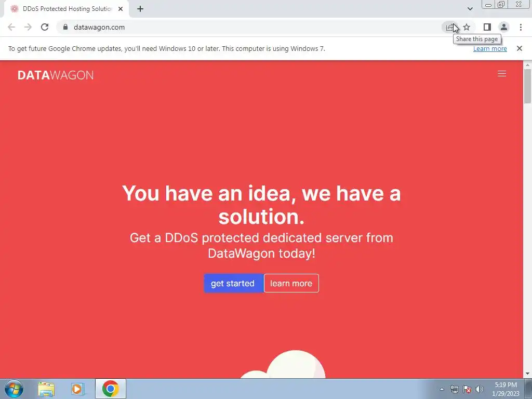The width and height of the screenshot is (532, 399).
Task: Close the DDoS Protected Hosting tab
Action: coord(121,9)
